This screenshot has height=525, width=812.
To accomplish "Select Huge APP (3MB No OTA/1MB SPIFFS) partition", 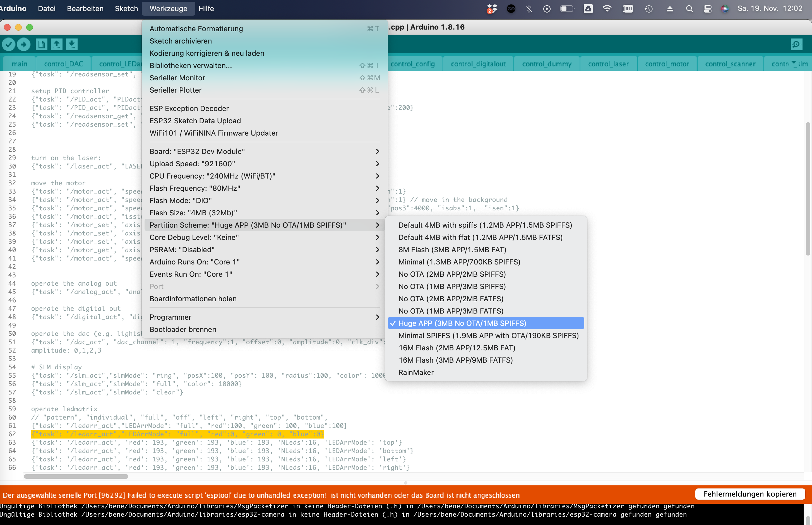I will pos(462,323).
